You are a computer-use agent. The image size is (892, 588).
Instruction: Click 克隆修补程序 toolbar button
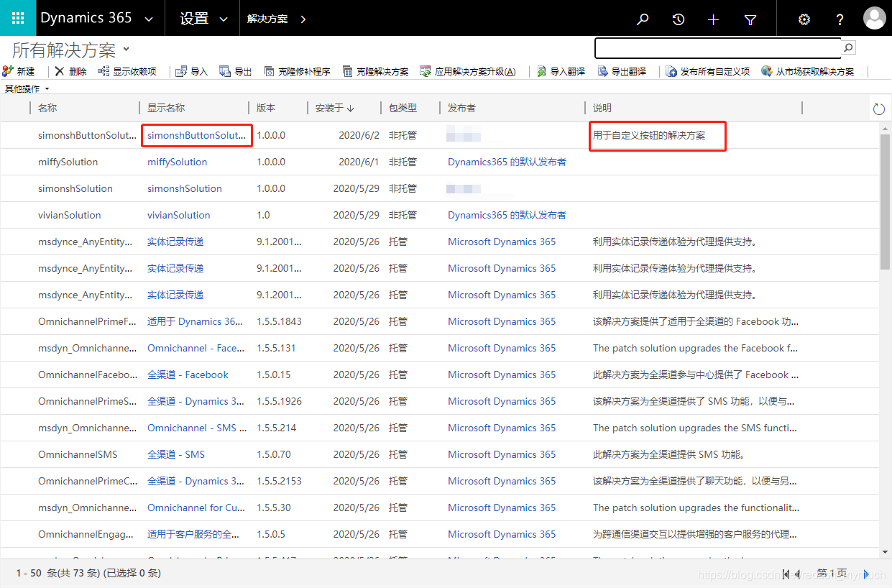coord(298,71)
